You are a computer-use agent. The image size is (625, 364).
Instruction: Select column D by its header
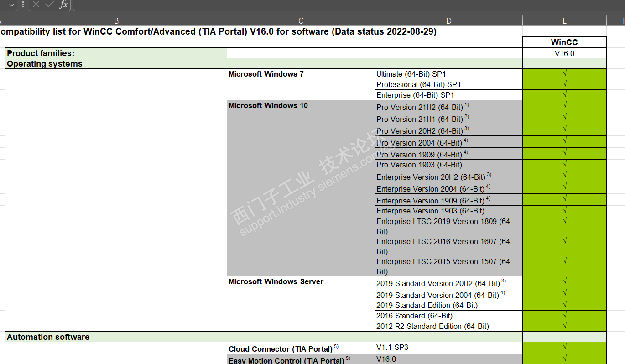448,21
